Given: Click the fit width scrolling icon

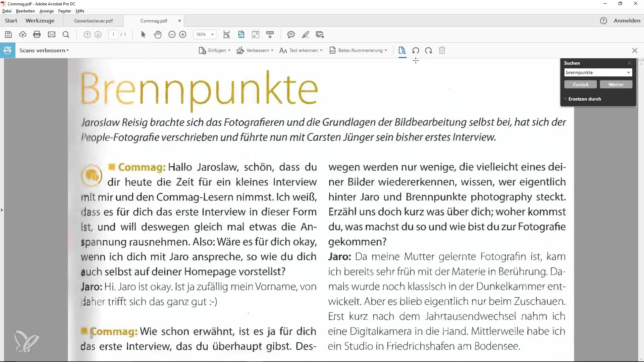Looking at the screenshot, I should pyautogui.click(x=227, y=35).
